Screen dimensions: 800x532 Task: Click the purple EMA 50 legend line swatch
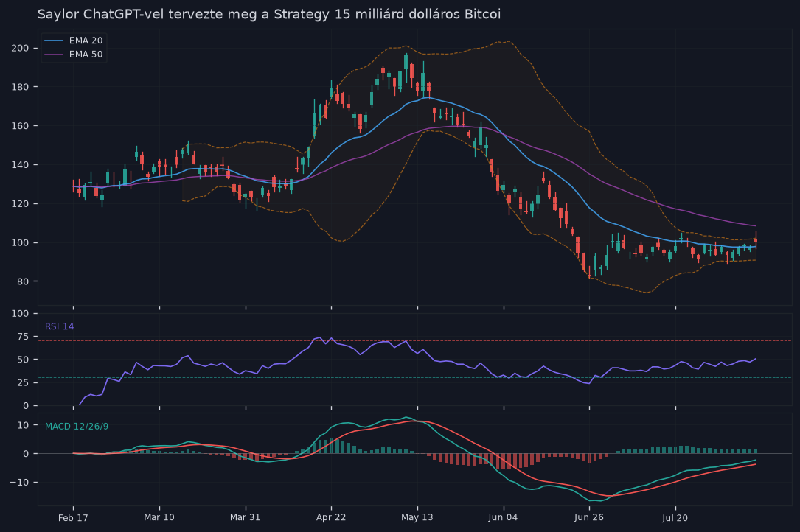coord(54,54)
